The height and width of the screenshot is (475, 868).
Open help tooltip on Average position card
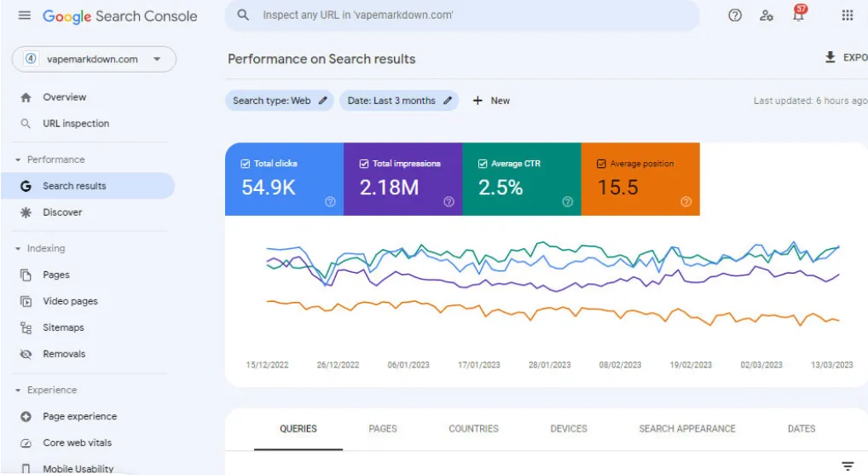coord(686,201)
